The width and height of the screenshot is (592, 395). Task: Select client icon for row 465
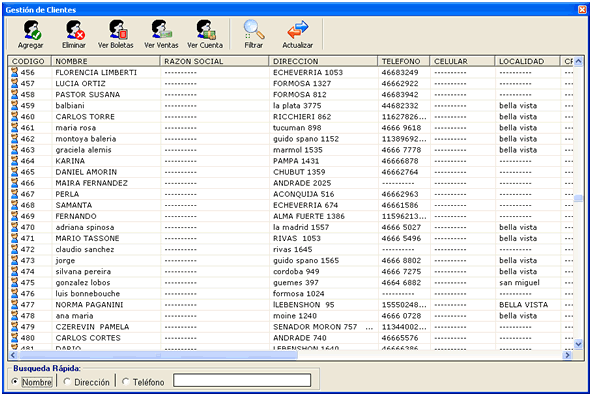(x=14, y=172)
